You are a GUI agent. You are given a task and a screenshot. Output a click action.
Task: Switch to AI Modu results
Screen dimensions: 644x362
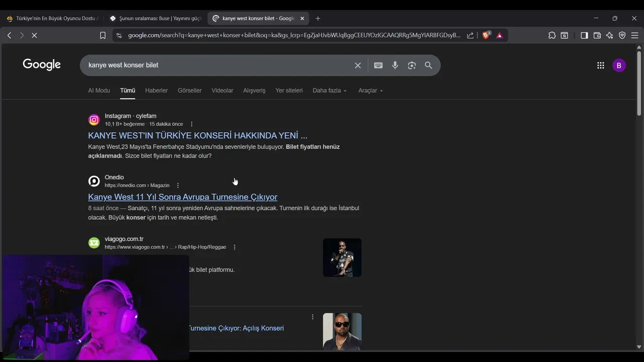99,90
